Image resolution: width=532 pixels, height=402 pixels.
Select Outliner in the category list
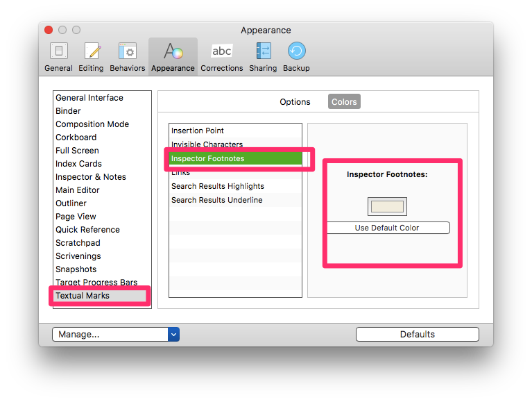click(102, 203)
